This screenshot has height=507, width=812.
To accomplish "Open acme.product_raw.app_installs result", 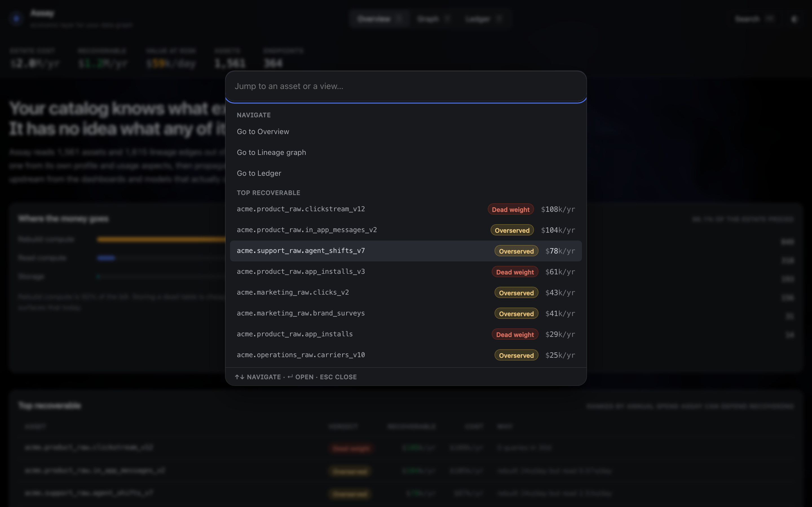I will [406, 334].
